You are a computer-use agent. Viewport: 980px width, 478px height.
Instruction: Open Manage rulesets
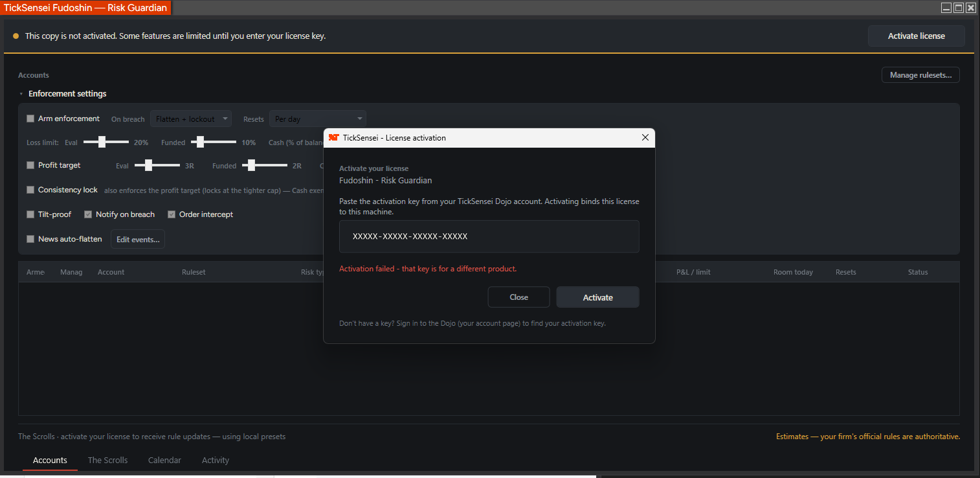pos(920,75)
